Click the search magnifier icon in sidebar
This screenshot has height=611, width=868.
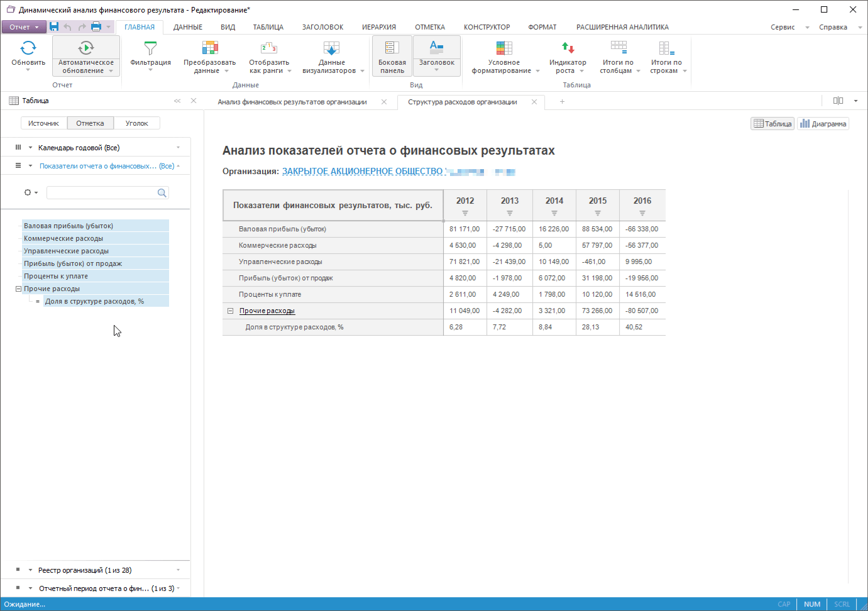pos(162,193)
